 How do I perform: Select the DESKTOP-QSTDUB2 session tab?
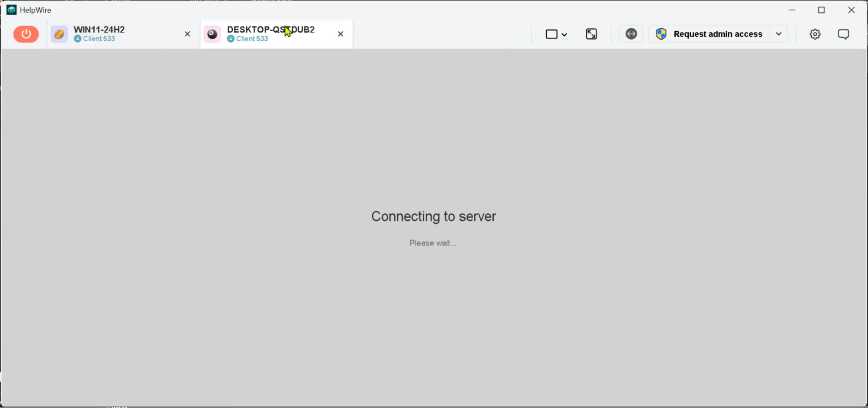tap(277, 34)
